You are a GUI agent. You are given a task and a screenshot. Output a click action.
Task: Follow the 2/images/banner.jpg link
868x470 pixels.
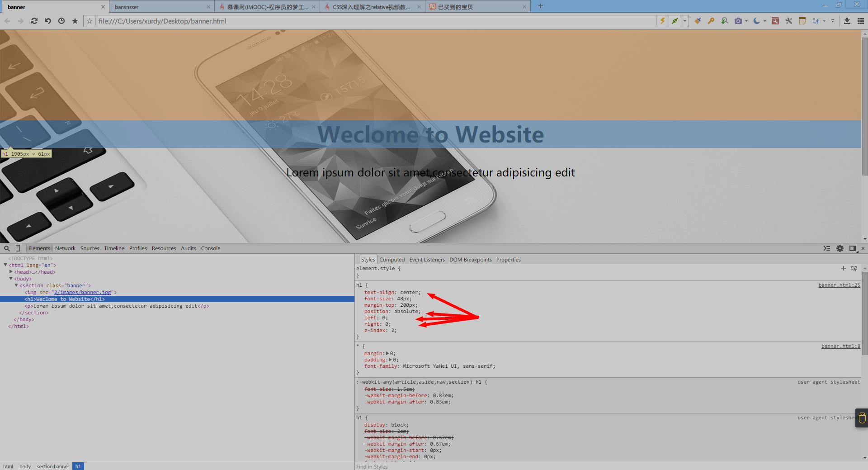82,292
